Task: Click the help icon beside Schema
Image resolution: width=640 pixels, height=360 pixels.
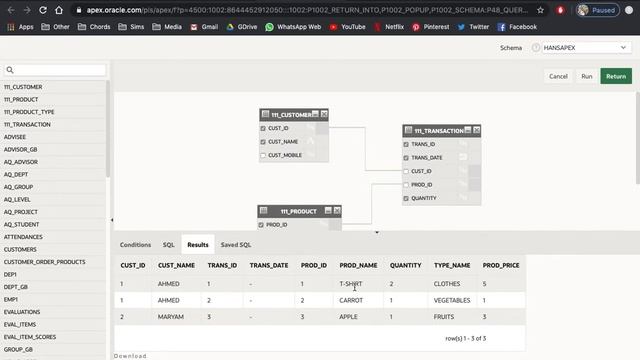Action: click(x=536, y=48)
